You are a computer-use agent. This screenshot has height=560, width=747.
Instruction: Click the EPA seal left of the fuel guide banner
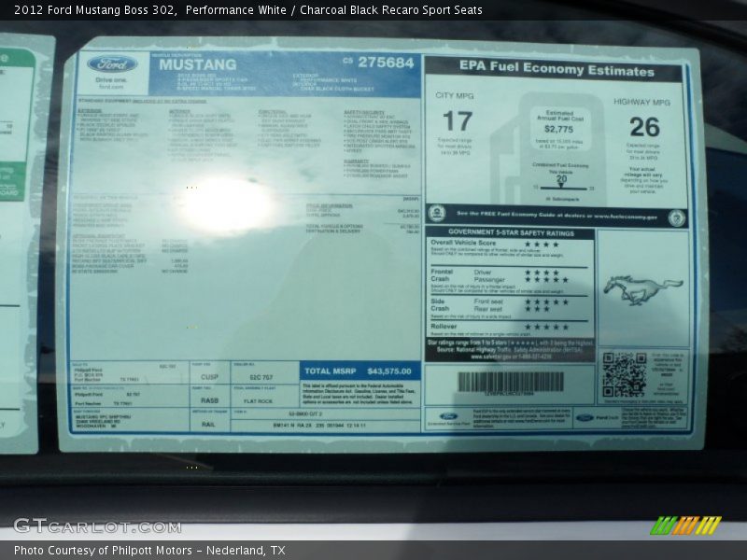(x=436, y=214)
